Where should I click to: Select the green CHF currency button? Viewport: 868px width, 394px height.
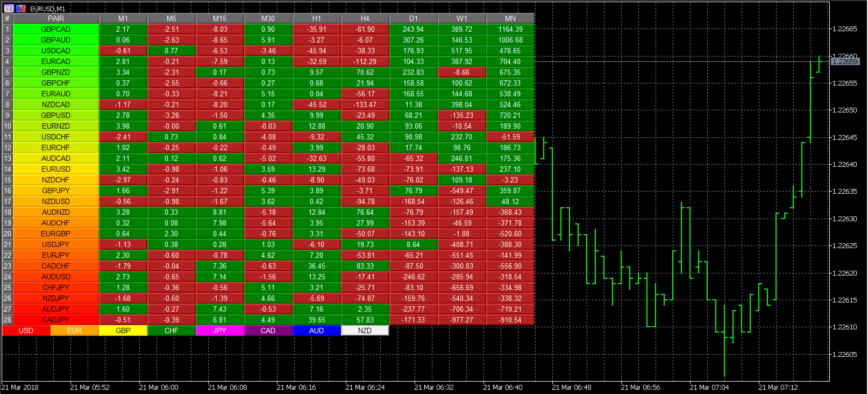point(171,330)
